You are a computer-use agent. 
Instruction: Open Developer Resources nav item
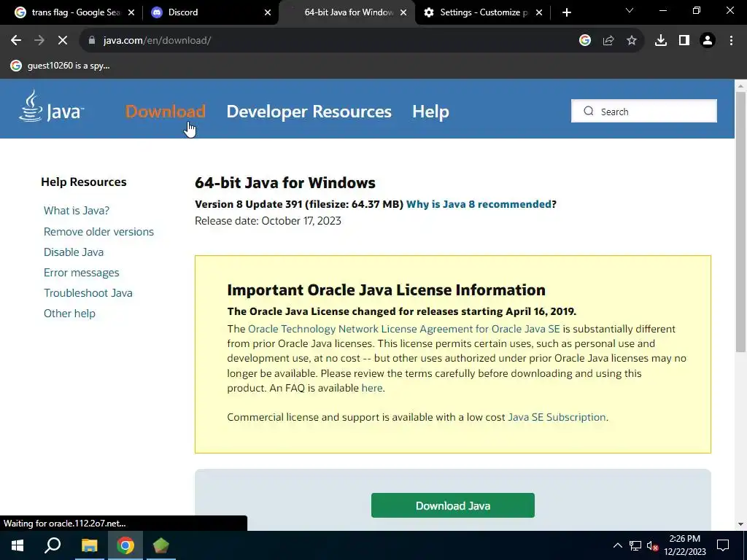(x=309, y=111)
